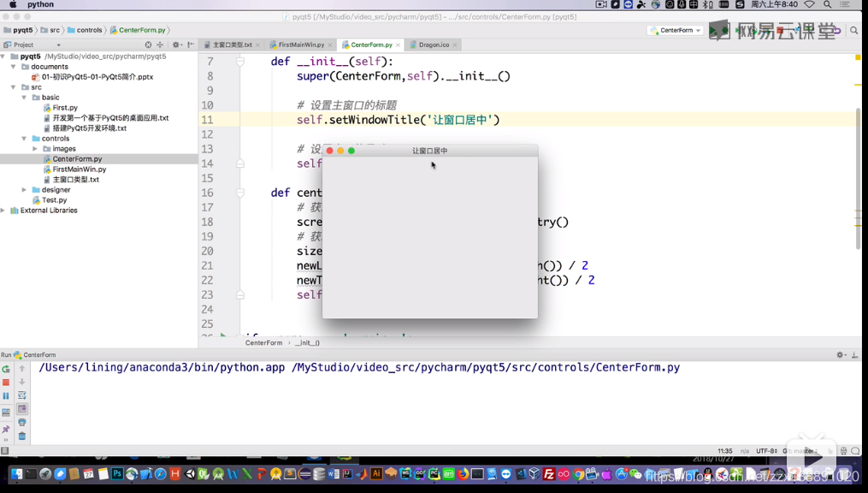The height and width of the screenshot is (493, 868).
Task: Toggle scroll to end in Run console
Action: 22,409
